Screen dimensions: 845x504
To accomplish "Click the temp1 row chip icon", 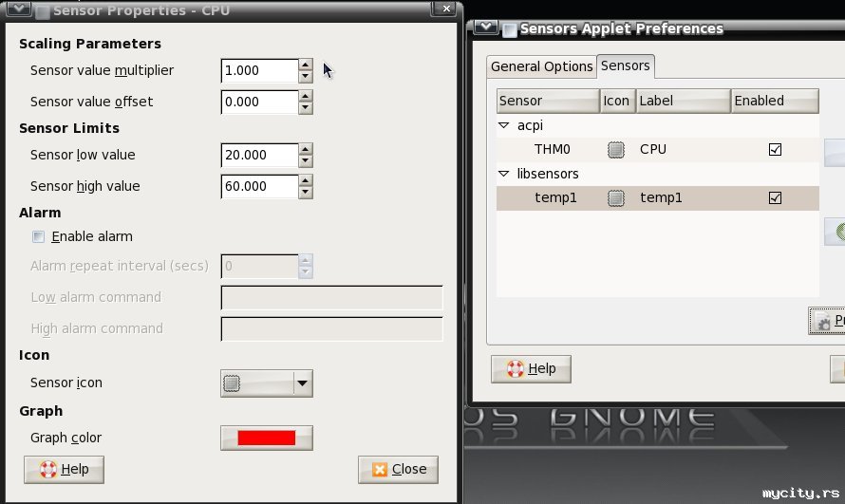I will [x=616, y=198].
